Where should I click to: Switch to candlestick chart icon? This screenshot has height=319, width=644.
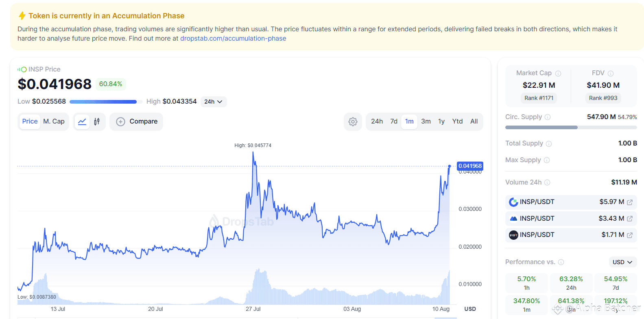97,122
